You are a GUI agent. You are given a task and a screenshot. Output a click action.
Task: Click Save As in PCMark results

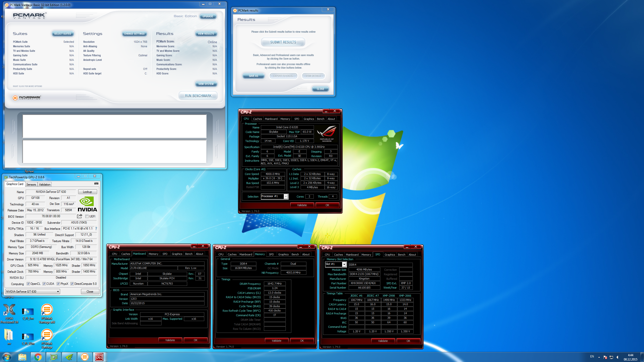[x=254, y=76]
